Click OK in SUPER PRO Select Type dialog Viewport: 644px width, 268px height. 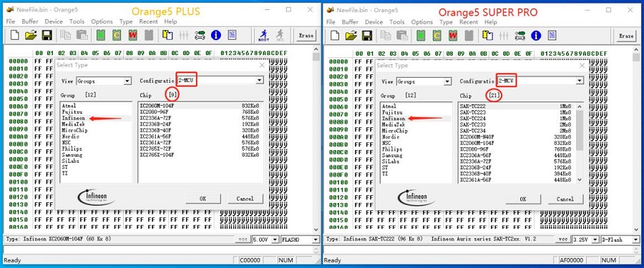click(523, 199)
